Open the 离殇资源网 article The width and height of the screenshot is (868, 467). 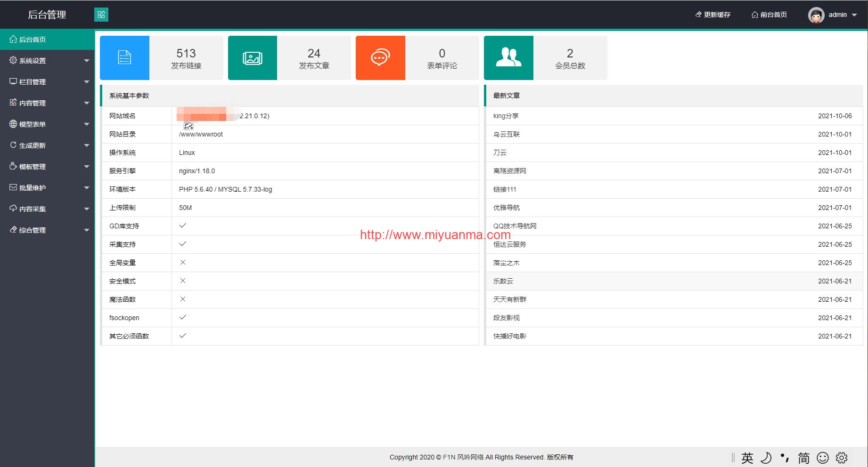(x=510, y=171)
